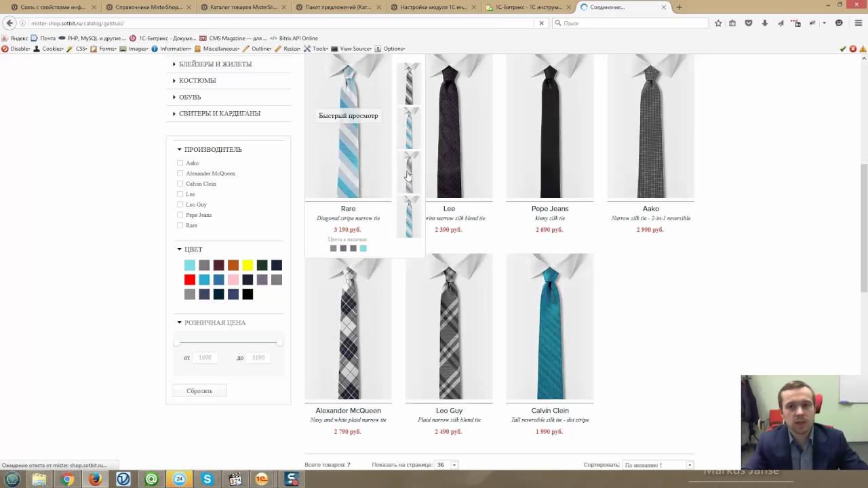This screenshot has height=488, width=868.
Task: Select the yellow color filter swatch
Action: pos(248,265)
